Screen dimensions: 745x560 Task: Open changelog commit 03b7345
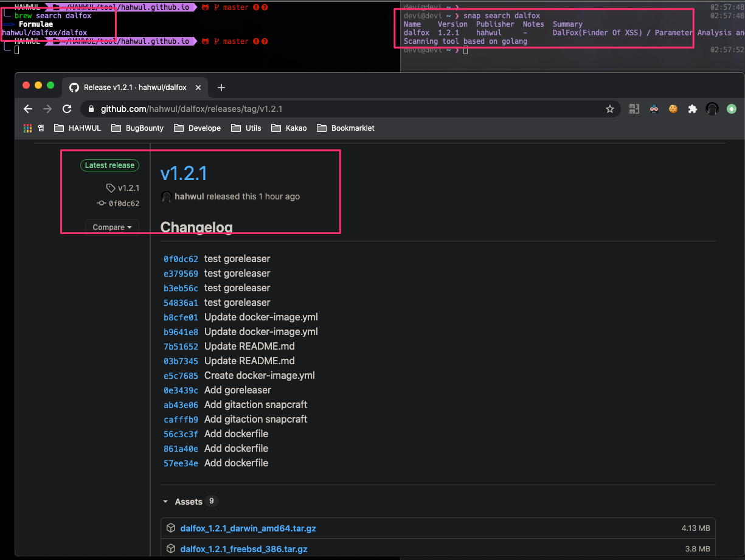181,361
